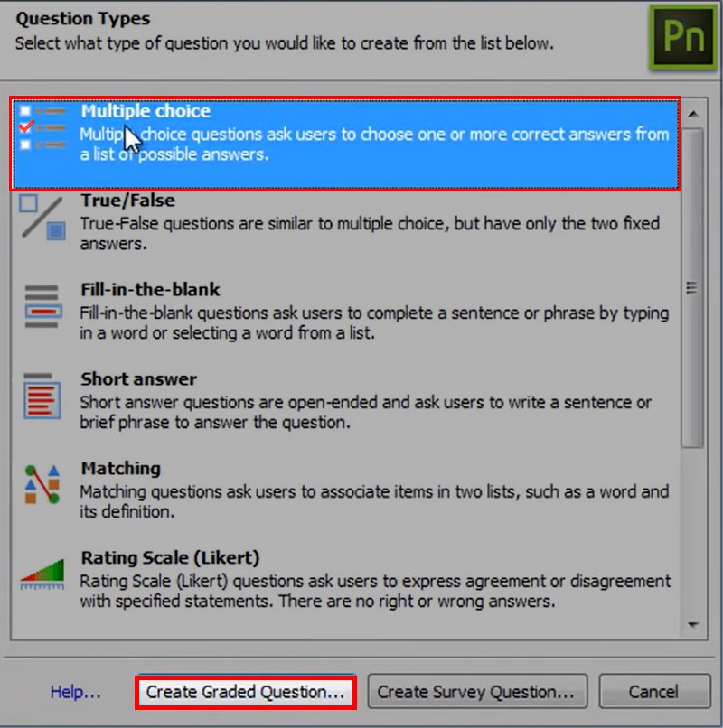The width and height of the screenshot is (723, 728).
Task: Click the Adobe Presenter Pn logo
Action: (x=683, y=37)
